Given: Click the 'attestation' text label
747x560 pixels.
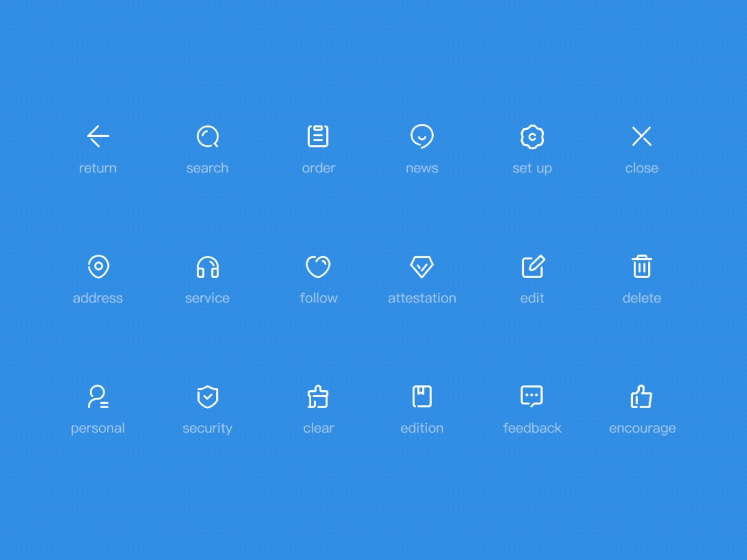Looking at the screenshot, I should [422, 298].
